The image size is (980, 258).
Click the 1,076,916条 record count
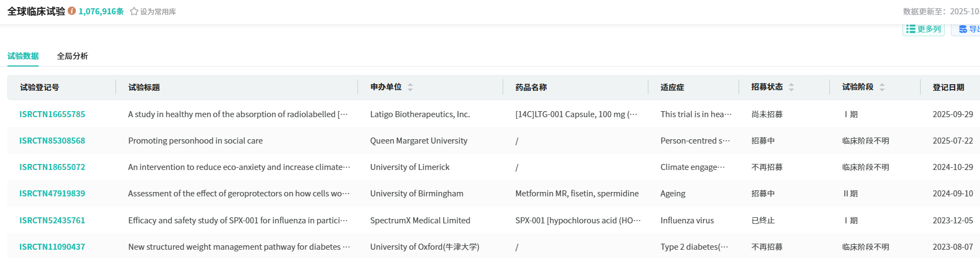point(101,12)
